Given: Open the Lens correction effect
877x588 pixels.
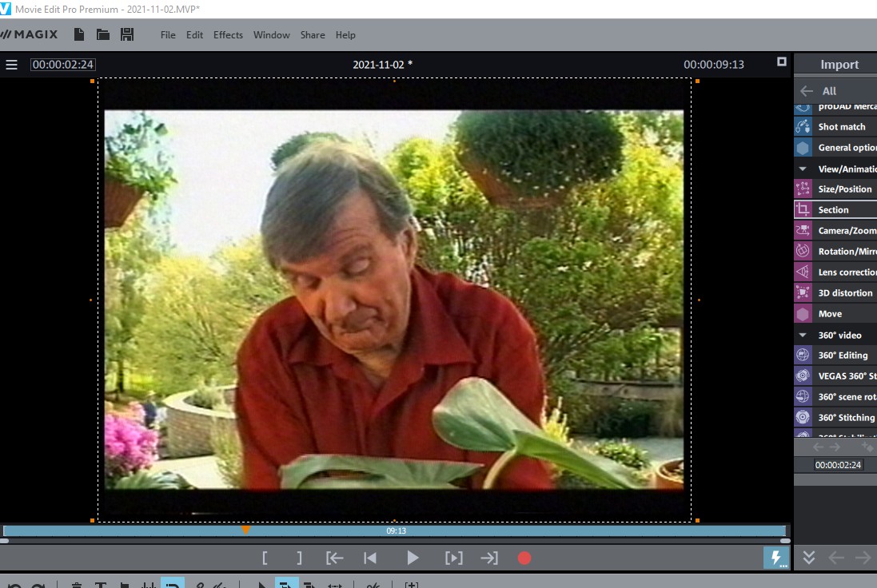Looking at the screenshot, I should 835,272.
